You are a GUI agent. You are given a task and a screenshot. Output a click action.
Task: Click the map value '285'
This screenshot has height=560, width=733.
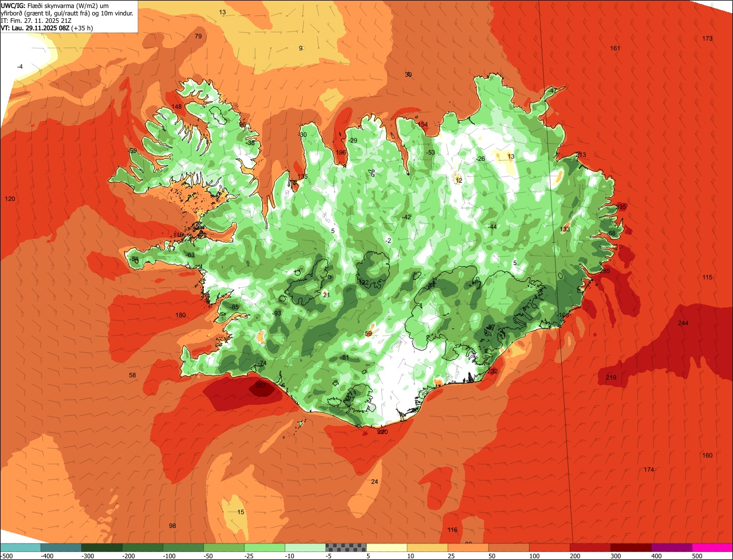tap(605, 271)
